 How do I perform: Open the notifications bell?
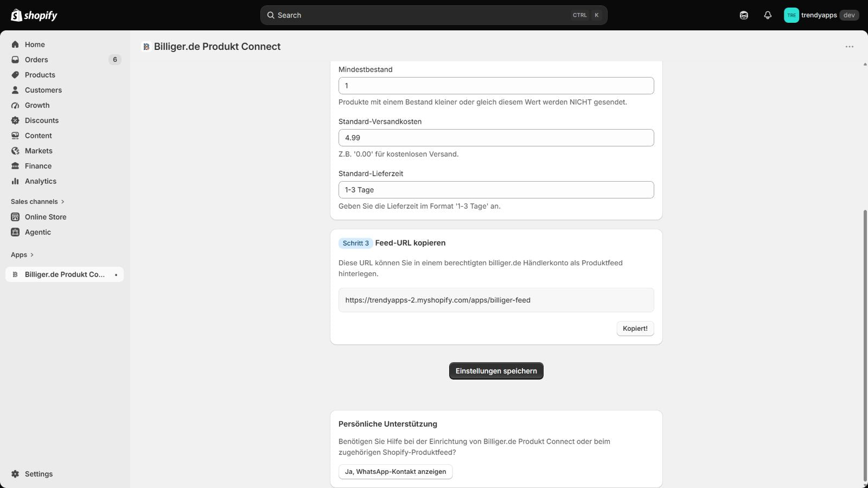coord(768,15)
